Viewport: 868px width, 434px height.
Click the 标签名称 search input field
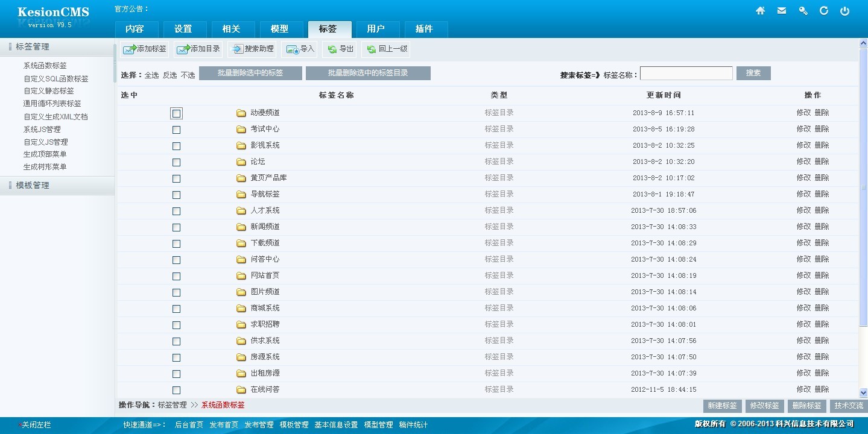686,73
